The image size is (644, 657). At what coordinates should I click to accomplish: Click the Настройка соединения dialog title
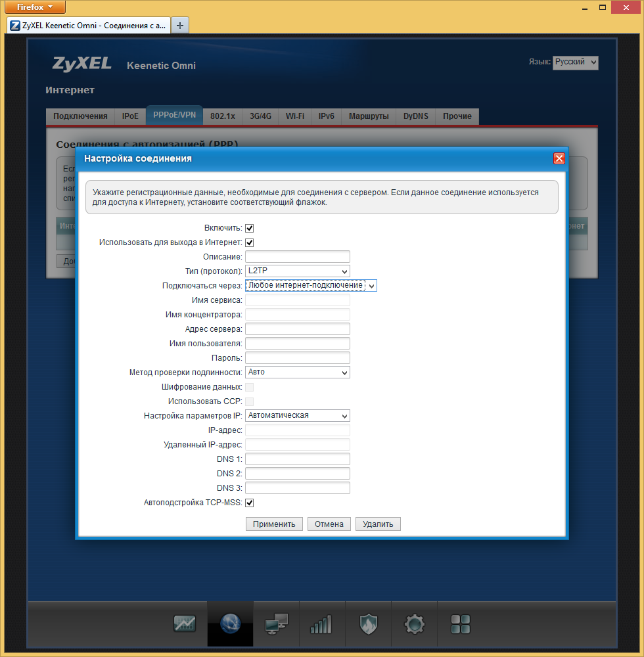pyautogui.click(x=138, y=158)
